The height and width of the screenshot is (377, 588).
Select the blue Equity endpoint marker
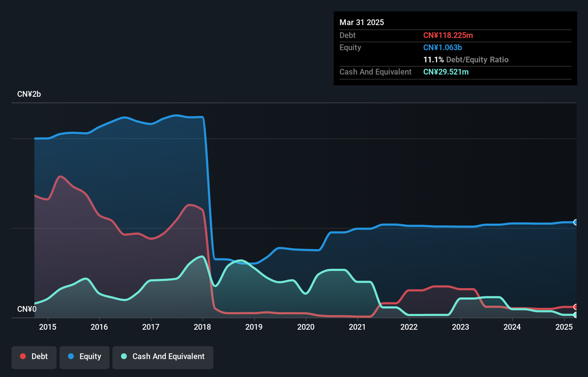point(576,222)
